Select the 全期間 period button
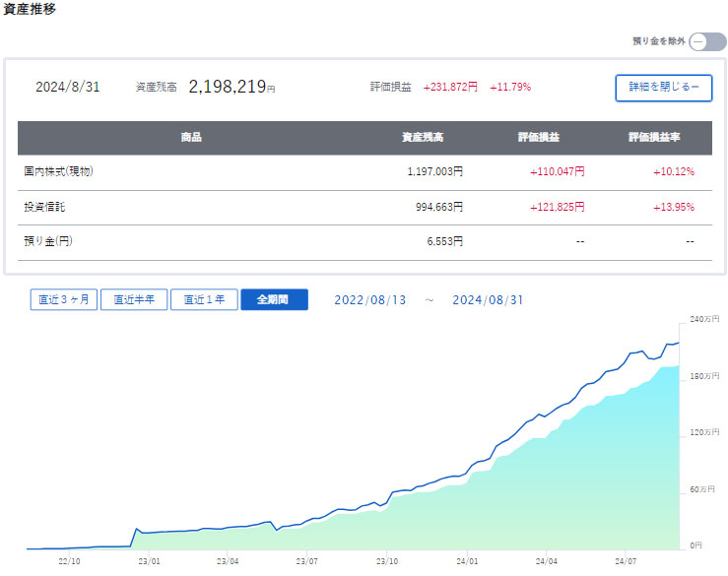The height and width of the screenshot is (576, 728). pos(274,300)
